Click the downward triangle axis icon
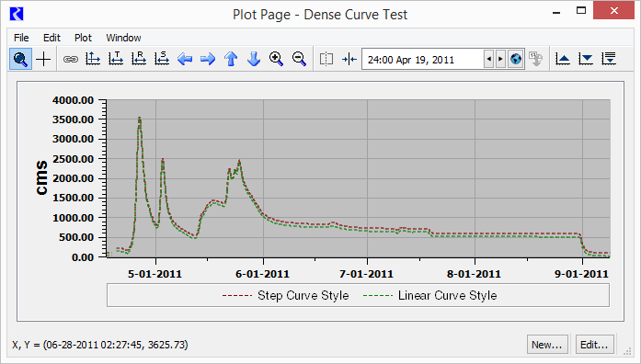This screenshot has width=641, height=364. click(586, 59)
